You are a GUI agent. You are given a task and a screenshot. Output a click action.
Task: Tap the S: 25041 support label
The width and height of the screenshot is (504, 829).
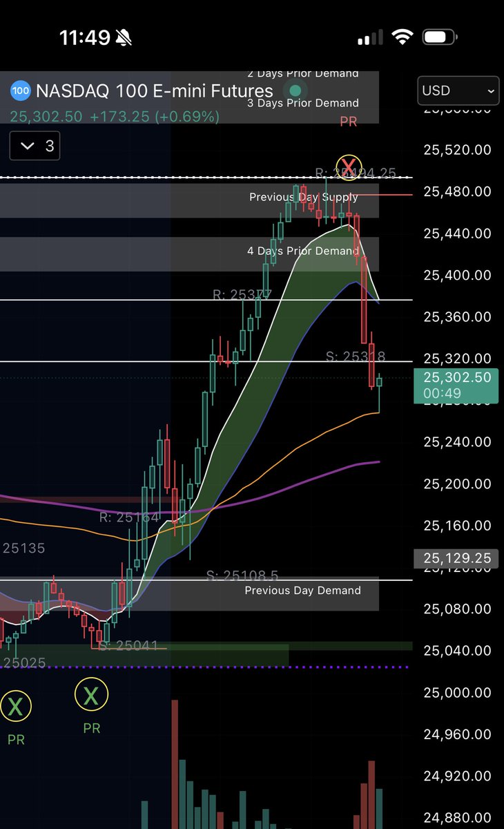click(127, 646)
